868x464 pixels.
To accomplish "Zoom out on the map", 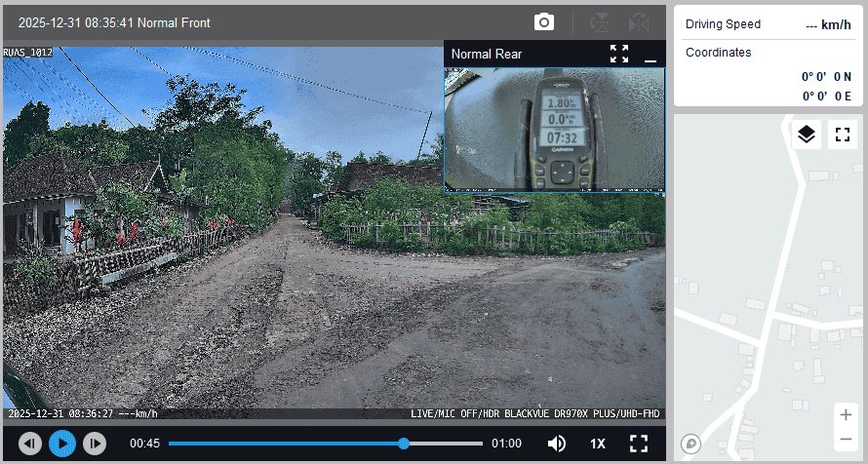I will pyautogui.click(x=845, y=439).
